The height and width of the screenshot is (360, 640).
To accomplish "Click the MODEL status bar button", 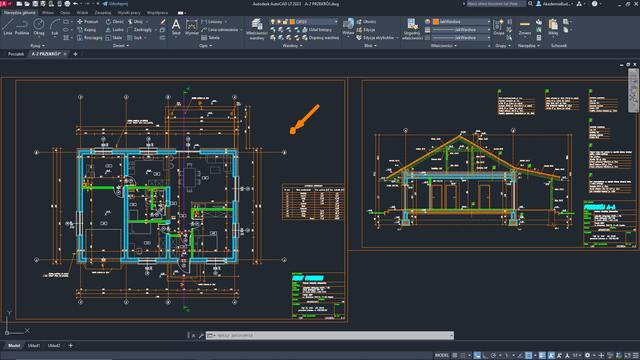I will pyautogui.click(x=442, y=356).
